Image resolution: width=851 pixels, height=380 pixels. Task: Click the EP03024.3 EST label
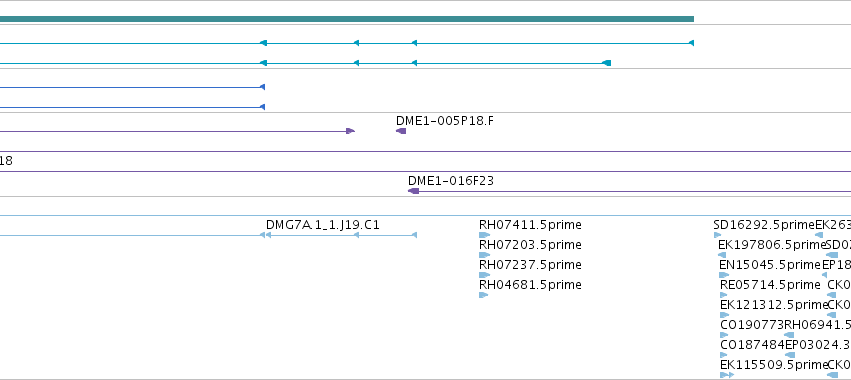tap(818, 345)
